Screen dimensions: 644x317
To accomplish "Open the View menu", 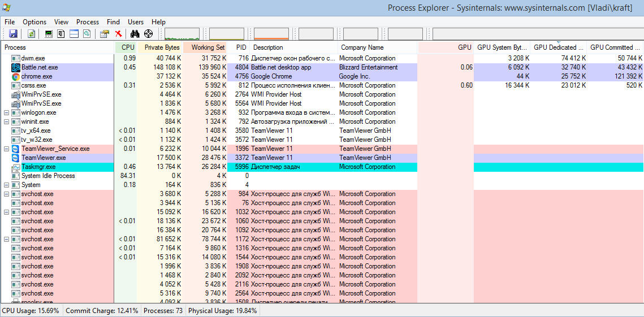I will [61, 22].
